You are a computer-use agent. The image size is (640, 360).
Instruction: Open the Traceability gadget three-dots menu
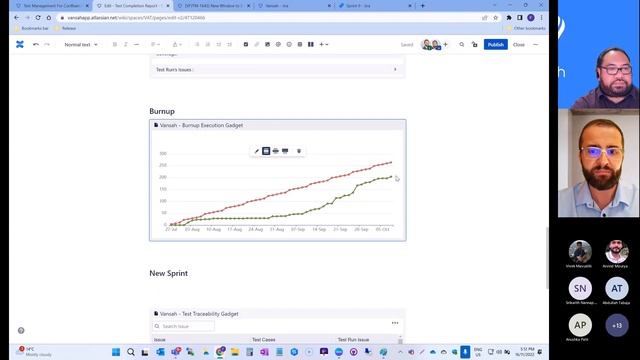click(x=395, y=323)
